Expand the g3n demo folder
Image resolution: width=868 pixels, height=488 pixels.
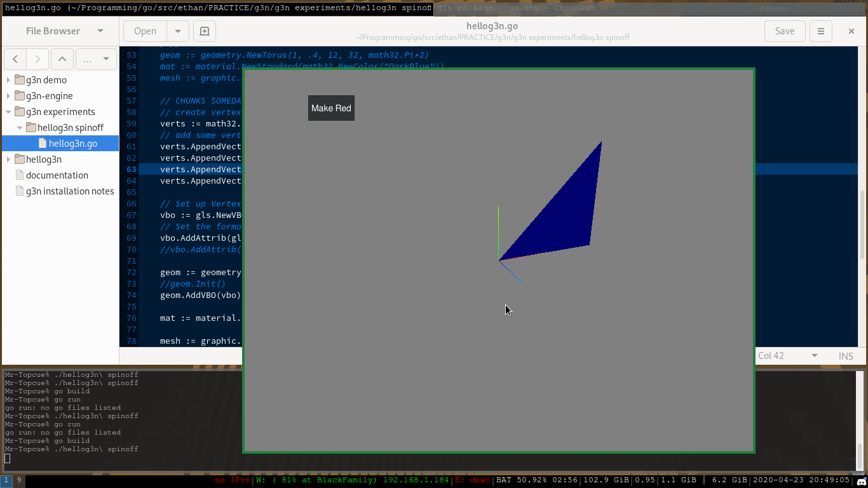coord(8,80)
